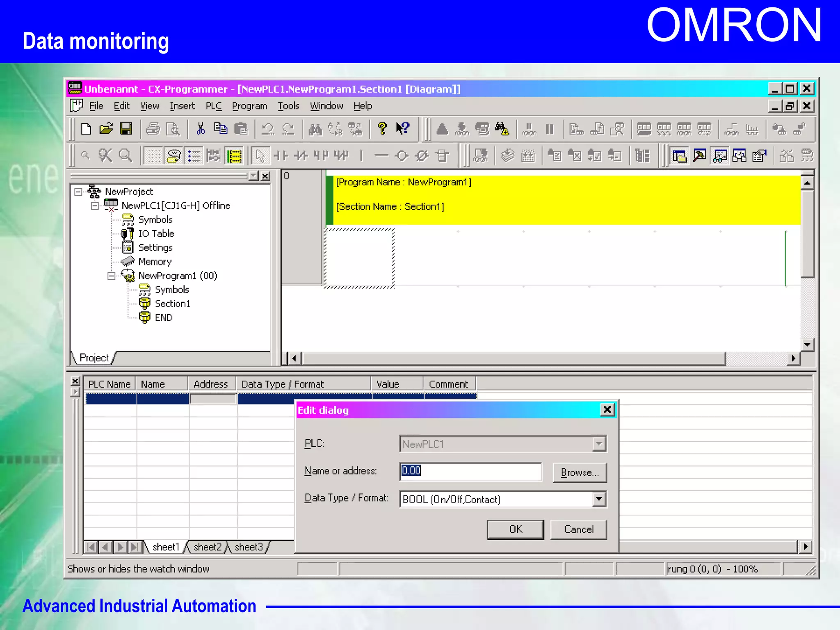Toggle the Grid display toolbar button
Viewport: 840px width, 630px height.
coord(154,155)
